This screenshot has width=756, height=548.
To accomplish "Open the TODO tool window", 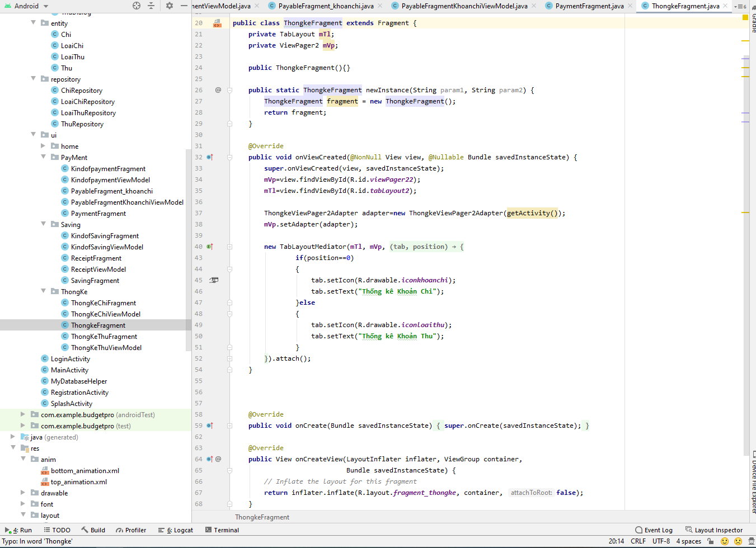I will tap(57, 530).
